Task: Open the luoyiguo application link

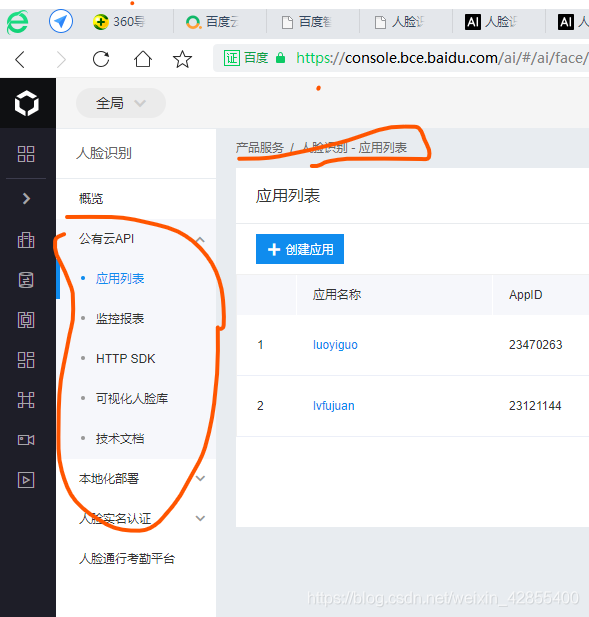Action: click(335, 345)
